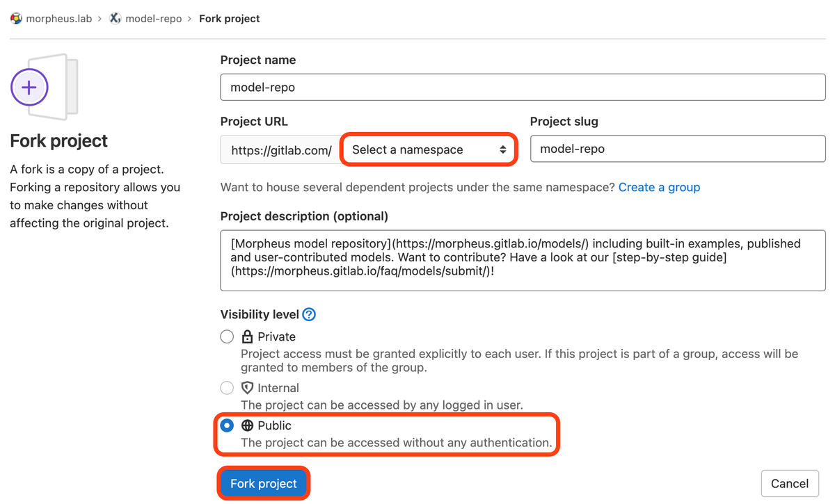The width and height of the screenshot is (835, 504).
Task: Select the Public visibility radio button
Action: pos(227,425)
